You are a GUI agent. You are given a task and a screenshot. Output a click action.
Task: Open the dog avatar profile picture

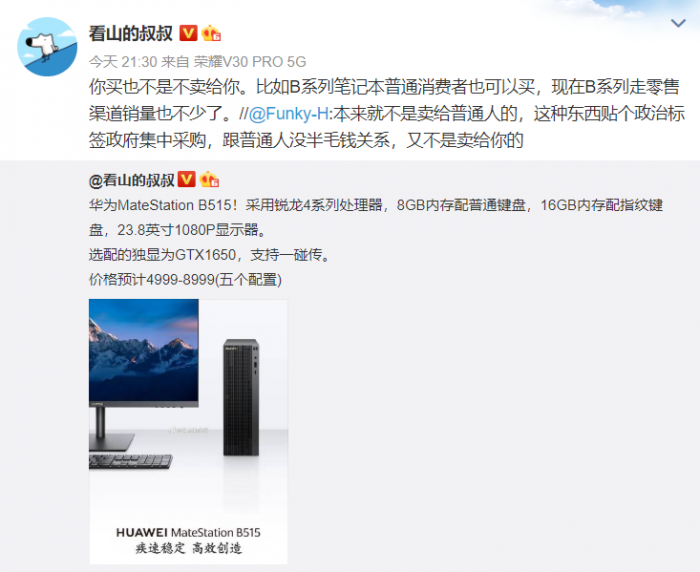(x=47, y=46)
